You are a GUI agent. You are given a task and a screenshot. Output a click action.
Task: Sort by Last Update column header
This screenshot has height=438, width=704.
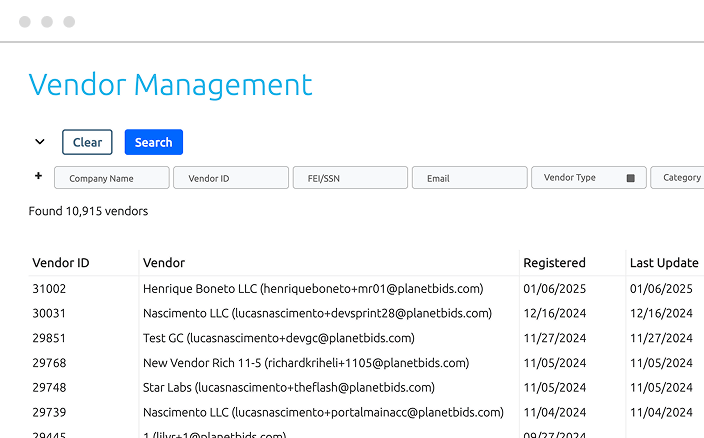663,263
